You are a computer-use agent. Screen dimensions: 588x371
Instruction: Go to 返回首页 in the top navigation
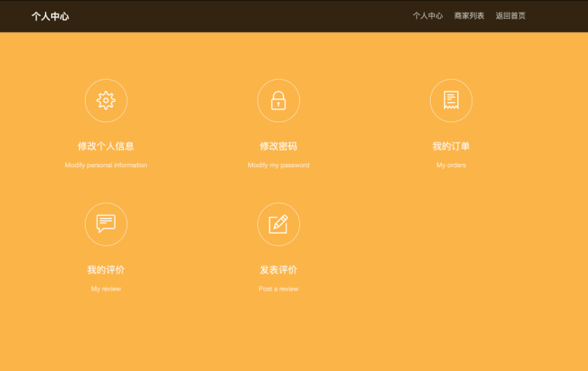511,15
